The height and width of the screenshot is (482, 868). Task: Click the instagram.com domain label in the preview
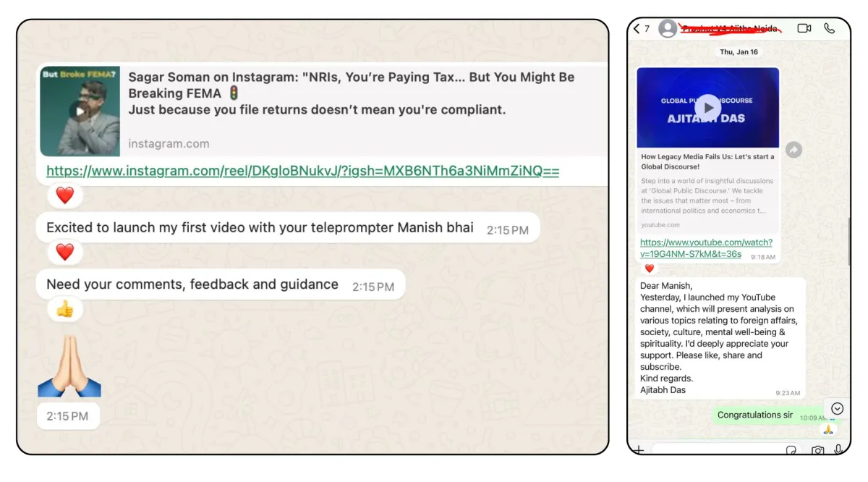pos(169,143)
